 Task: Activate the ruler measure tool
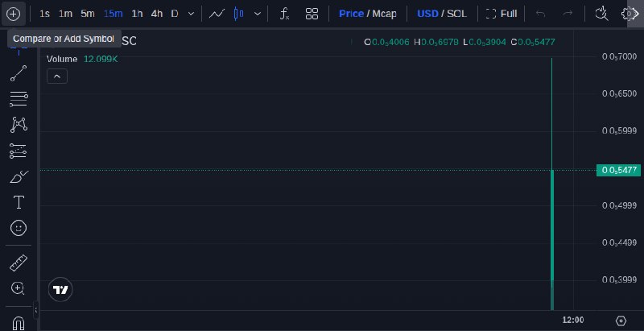(19, 263)
